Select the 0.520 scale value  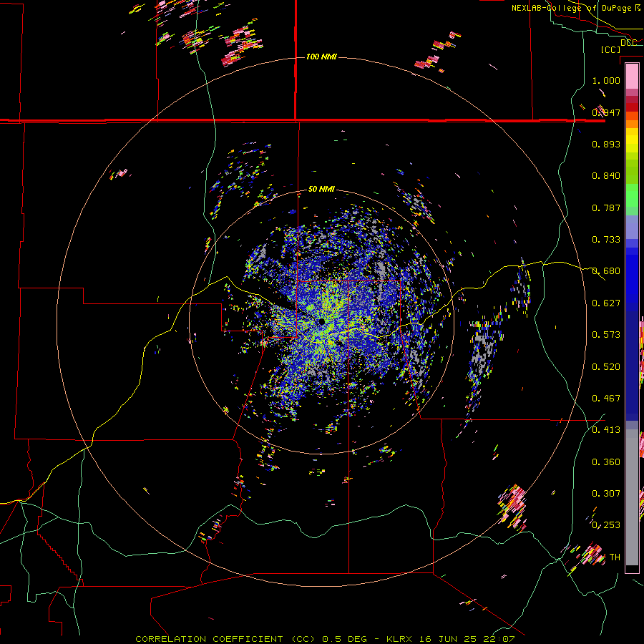click(606, 367)
